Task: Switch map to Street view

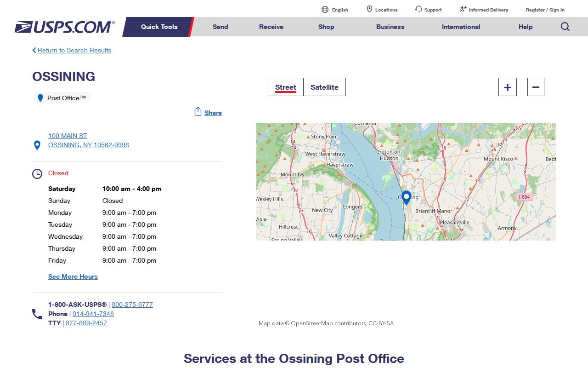Action: (286, 87)
